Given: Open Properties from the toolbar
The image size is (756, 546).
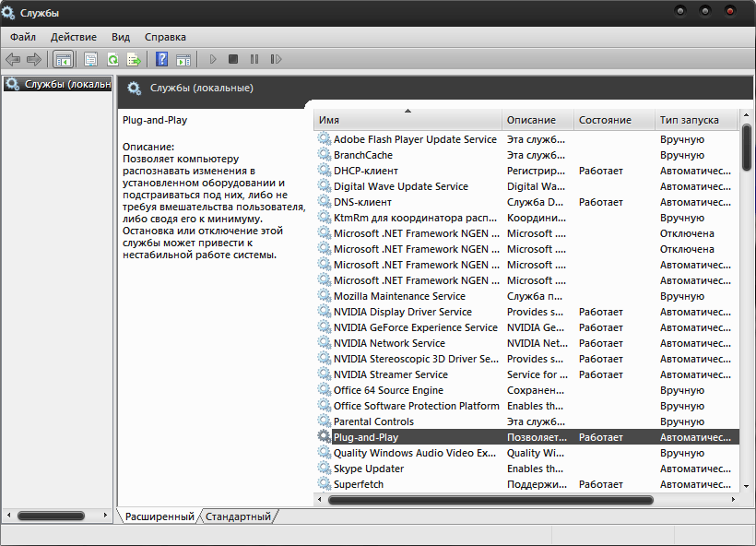Looking at the screenshot, I should point(90,59).
